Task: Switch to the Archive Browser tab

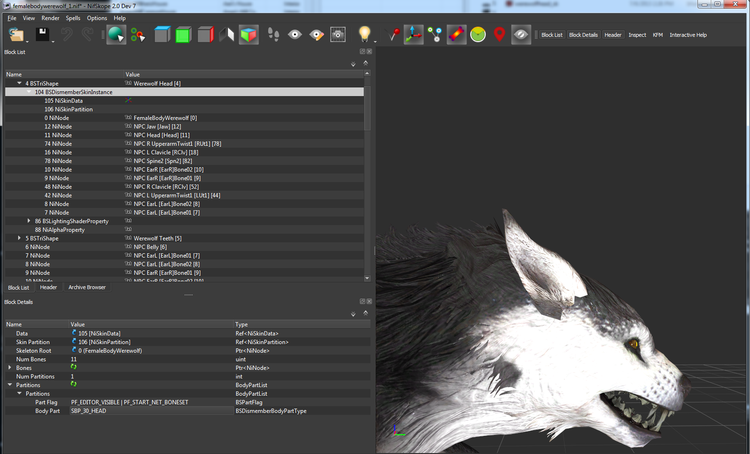Action: (87, 288)
